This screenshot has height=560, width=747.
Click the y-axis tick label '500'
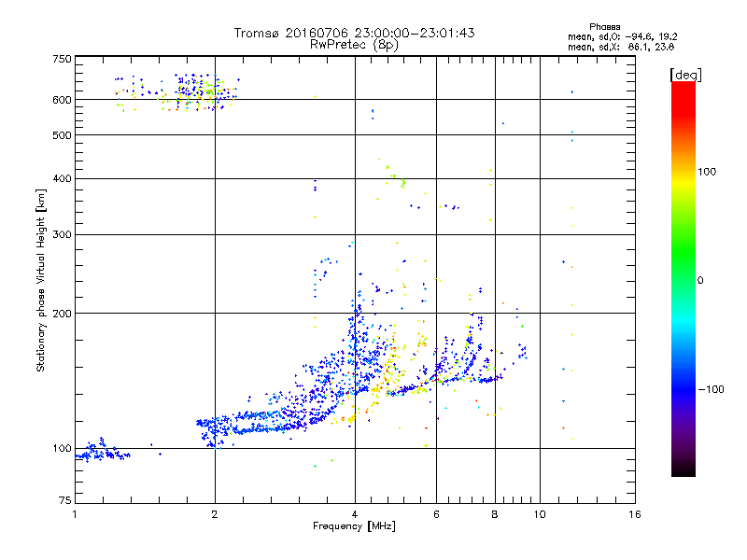point(62,135)
